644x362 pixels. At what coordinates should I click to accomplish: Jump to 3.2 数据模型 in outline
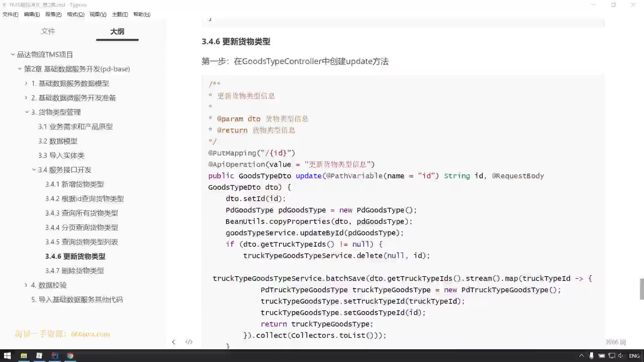[58, 141]
